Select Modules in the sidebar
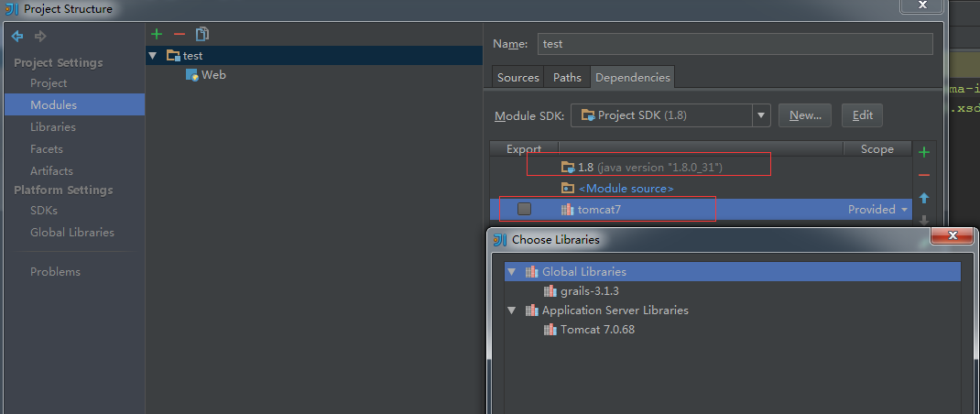980x414 pixels. click(x=75, y=104)
